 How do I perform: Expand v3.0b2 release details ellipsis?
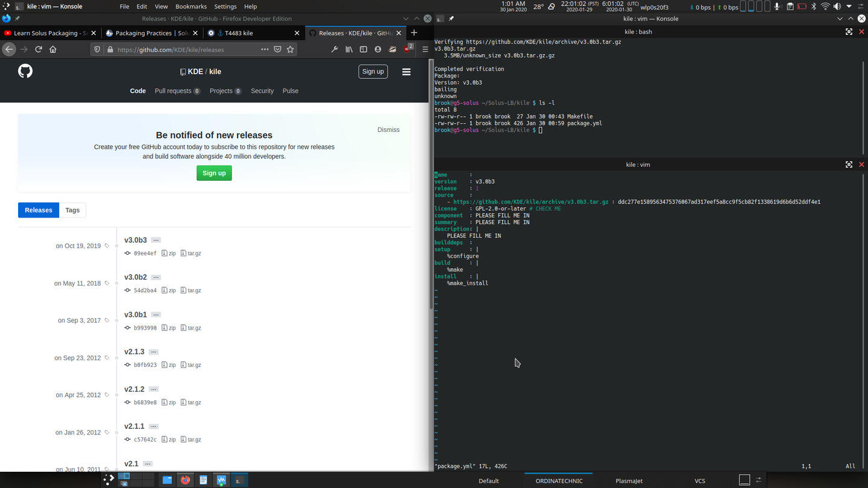156,278
